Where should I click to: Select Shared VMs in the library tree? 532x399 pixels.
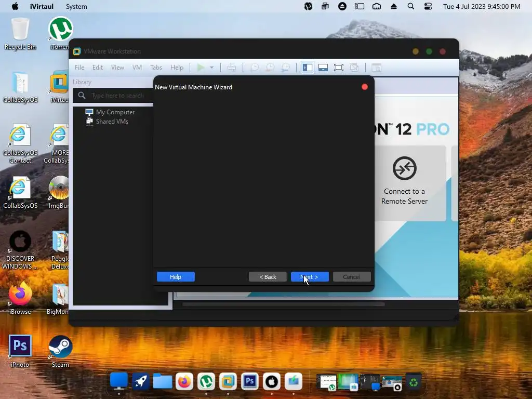pos(112,122)
